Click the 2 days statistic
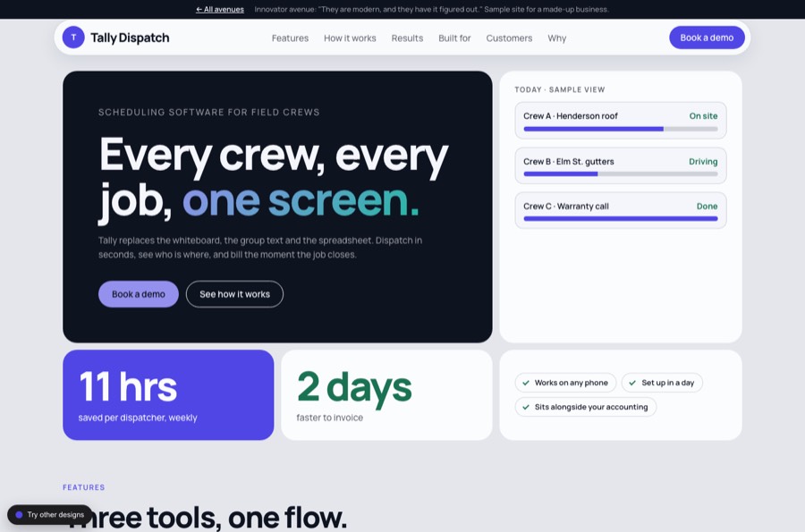805x532 pixels. tap(354, 388)
